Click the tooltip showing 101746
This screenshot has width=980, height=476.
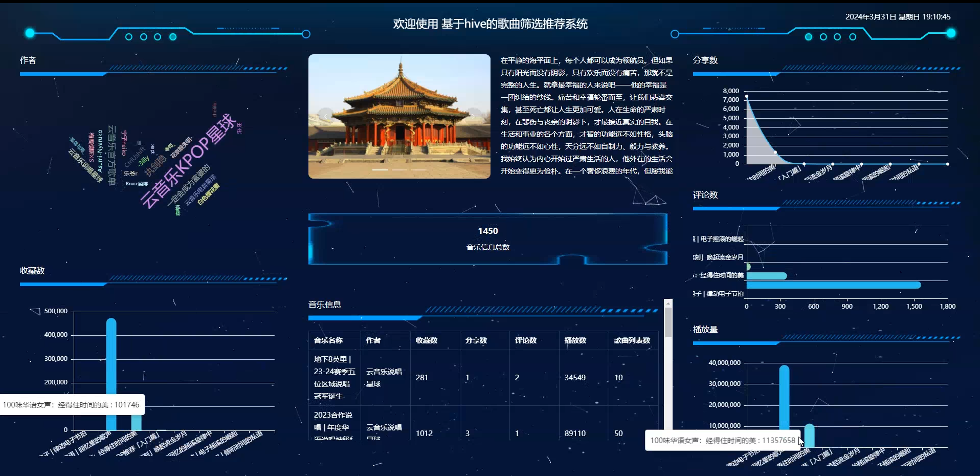coord(72,404)
